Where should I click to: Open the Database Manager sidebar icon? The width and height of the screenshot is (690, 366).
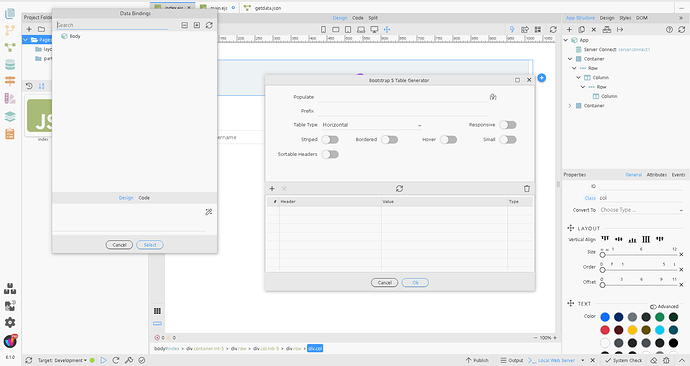click(10, 65)
